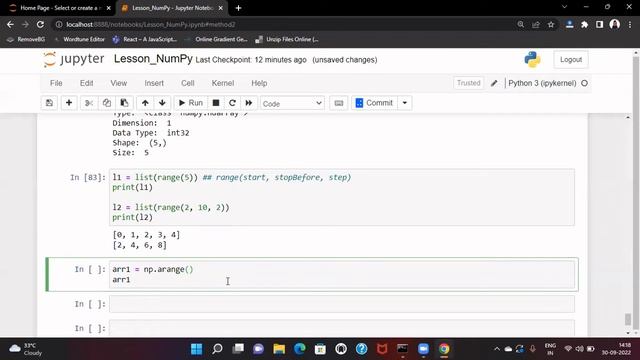Image resolution: width=640 pixels, height=360 pixels.
Task: Open the command palette keyboard icon
Action: (339, 103)
